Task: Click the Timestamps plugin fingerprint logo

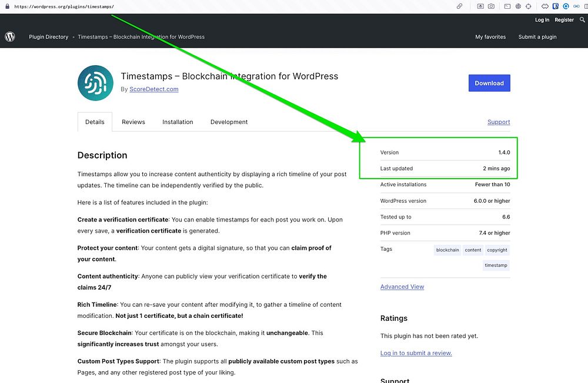Action: coord(95,83)
